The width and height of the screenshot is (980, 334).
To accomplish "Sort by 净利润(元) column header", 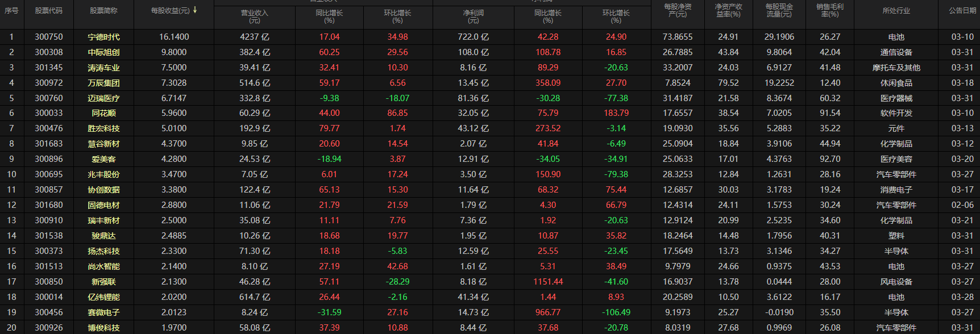I will 473,16.
